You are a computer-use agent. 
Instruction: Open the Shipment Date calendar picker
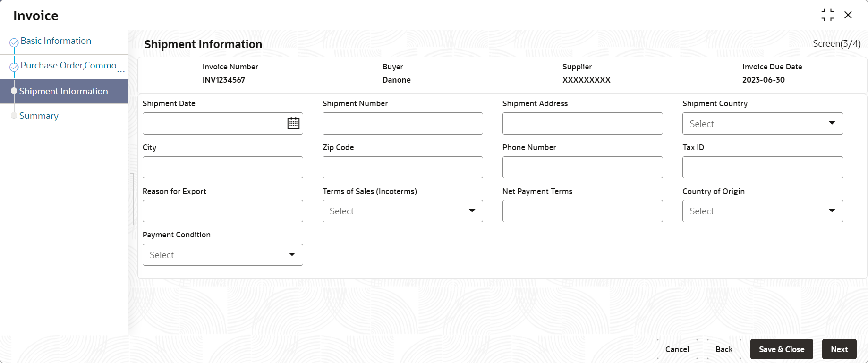tap(293, 123)
